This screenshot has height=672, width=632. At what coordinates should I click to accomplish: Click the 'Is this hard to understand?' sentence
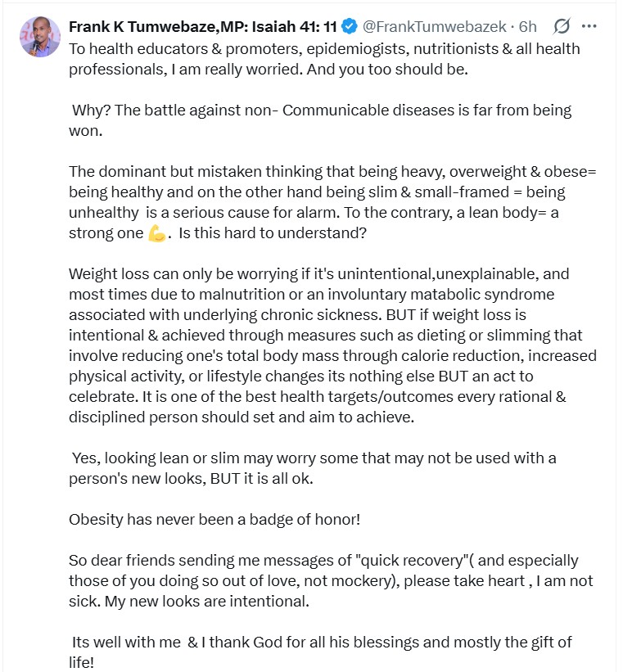(269, 233)
